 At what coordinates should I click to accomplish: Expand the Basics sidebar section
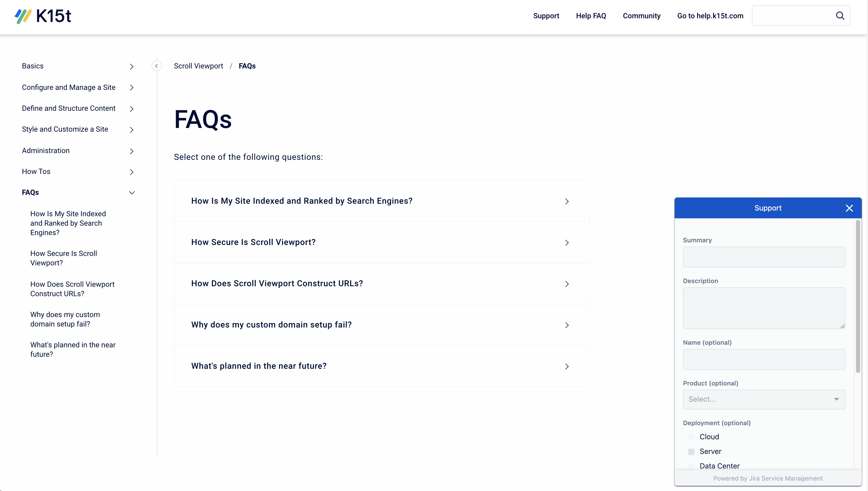132,66
